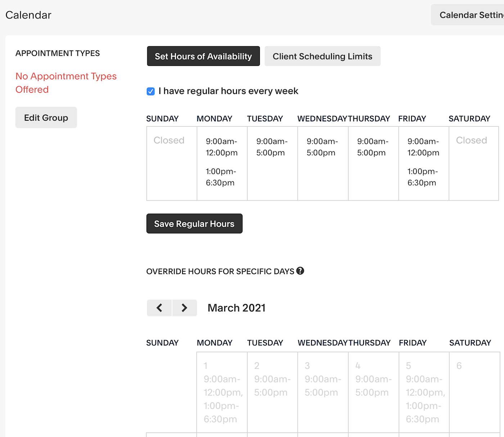Override hours for March 3
This screenshot has width=504, height=437.
323,392
